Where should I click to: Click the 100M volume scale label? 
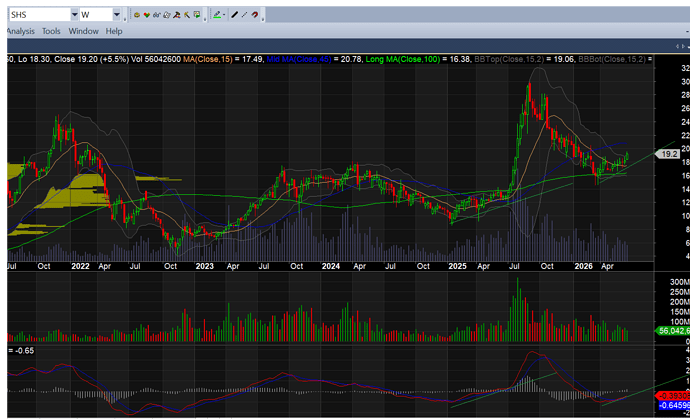[x=679, y=321]
